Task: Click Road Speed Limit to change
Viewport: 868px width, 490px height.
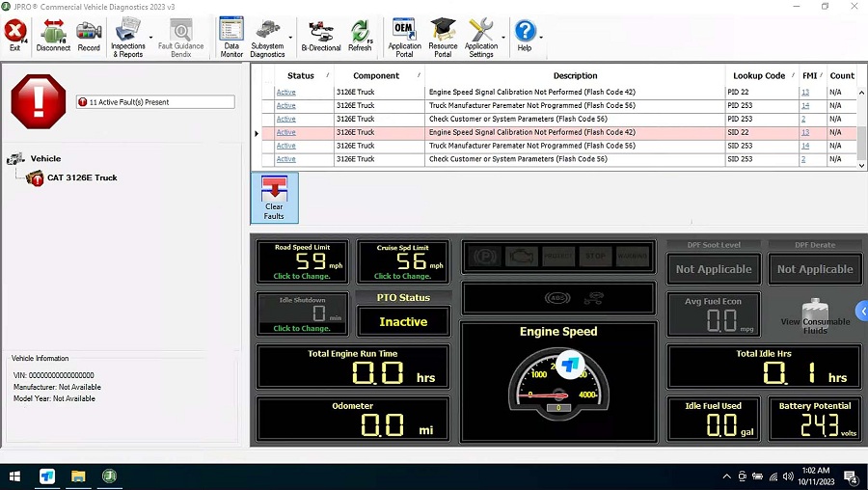Action: pos(302,262)
